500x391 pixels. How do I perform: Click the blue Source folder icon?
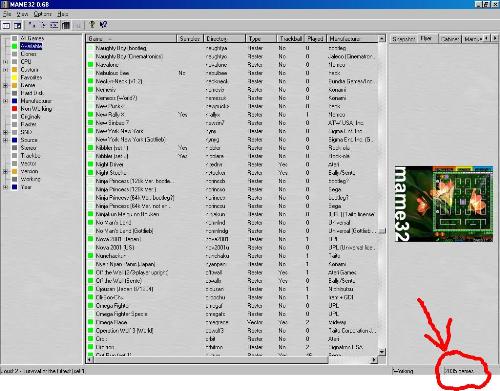click(15, 140)
